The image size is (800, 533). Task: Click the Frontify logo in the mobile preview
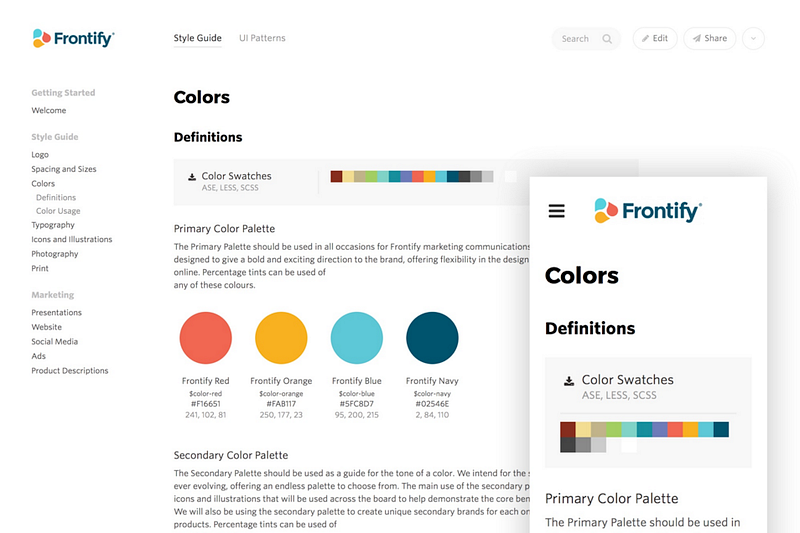648,211
